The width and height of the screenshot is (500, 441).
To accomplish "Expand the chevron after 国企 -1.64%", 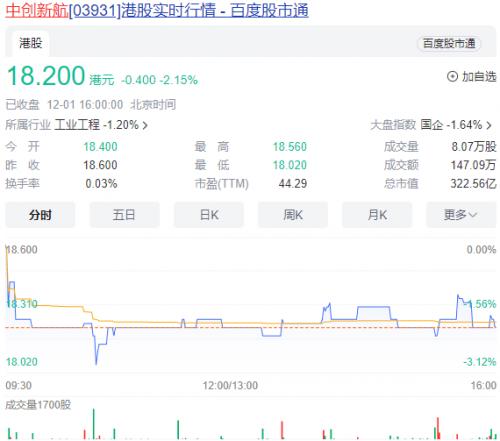I will coord(489,125).
